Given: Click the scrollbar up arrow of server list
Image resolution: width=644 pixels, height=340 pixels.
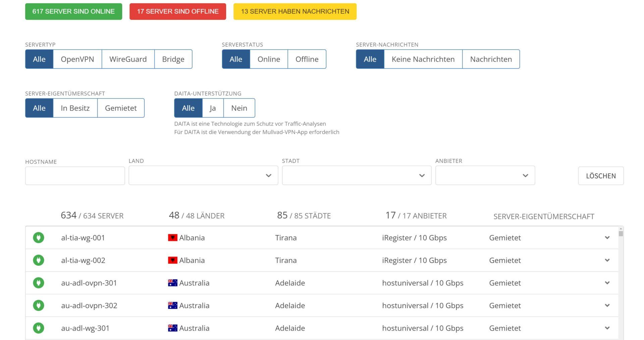Looking at the screenshot, I should (621, 229).
